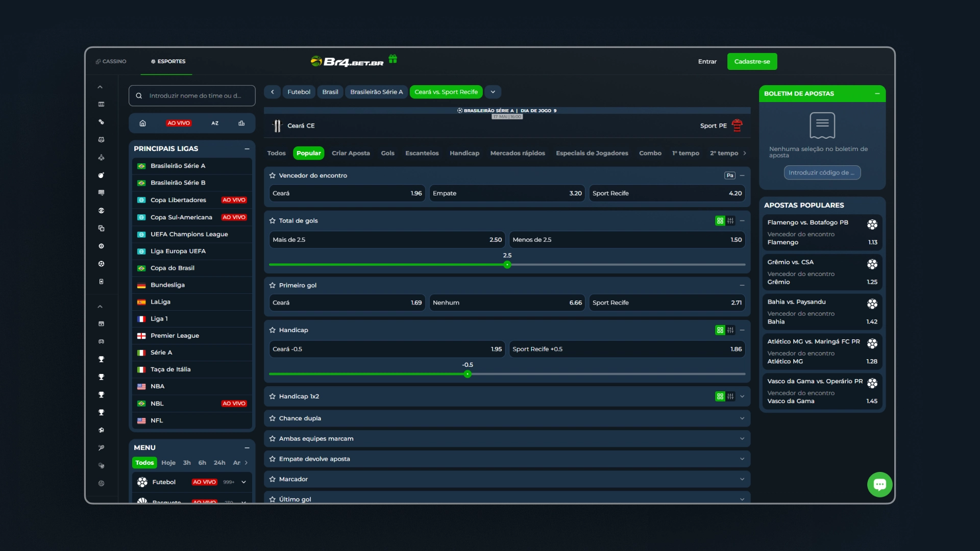This screenshot has height=551, width=980.
Task: Open the A-Z sports list
Action: click(x=215, y=123)
